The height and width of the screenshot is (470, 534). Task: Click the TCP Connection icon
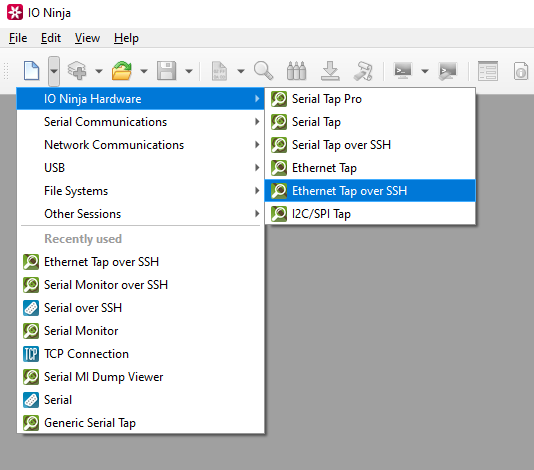[31, 354]
